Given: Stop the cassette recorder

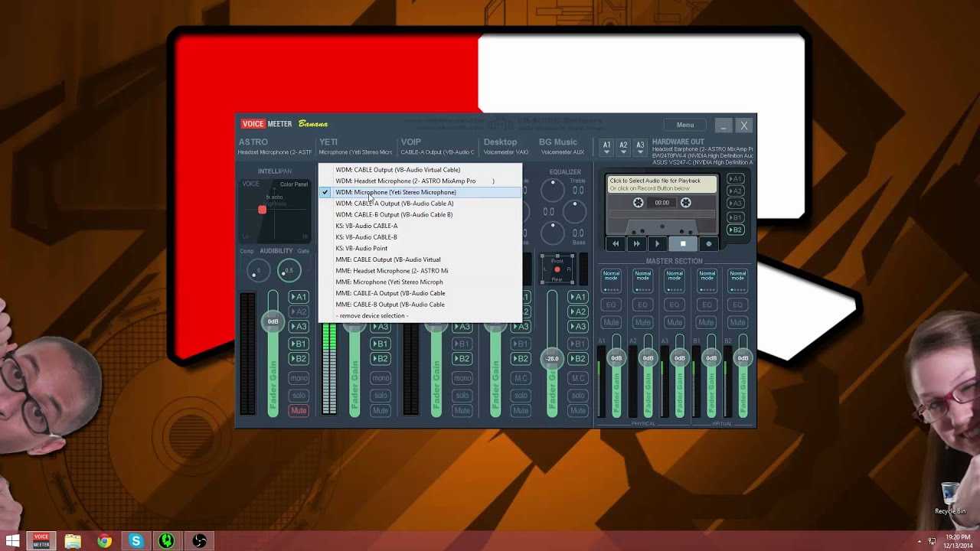Looking at the screenshot, I should (x=683, y=243).
